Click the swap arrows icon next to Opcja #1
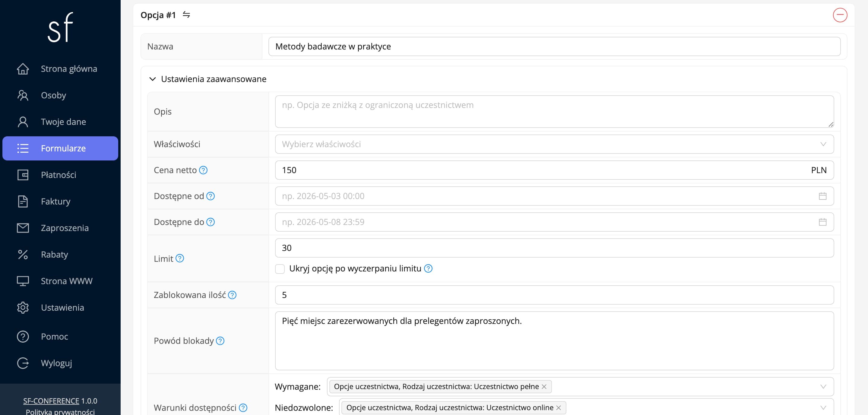The image size is (868, 415). (186, 15)
